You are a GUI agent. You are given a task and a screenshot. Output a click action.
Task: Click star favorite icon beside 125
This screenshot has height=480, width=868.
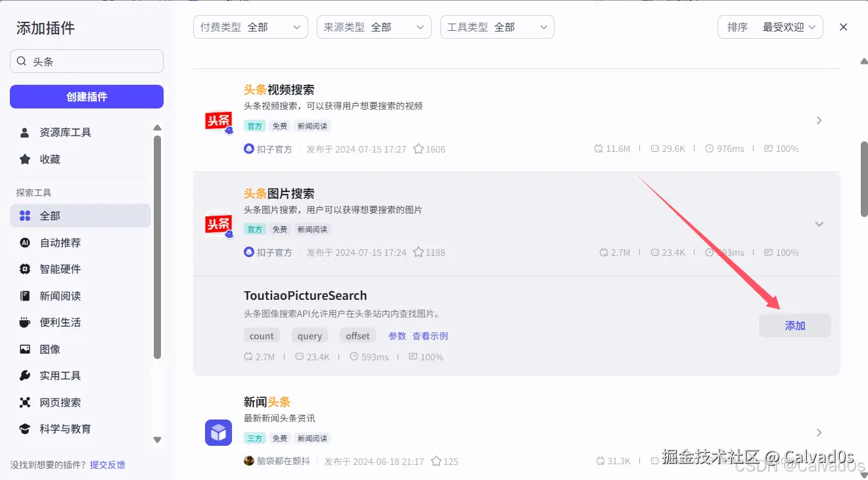coord(436,461)
